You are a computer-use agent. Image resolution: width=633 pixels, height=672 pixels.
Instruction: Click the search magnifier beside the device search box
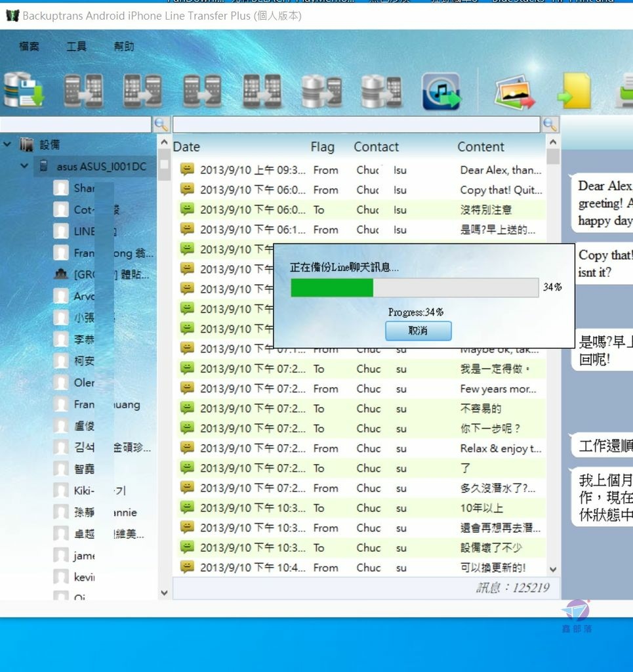[161, 124]
